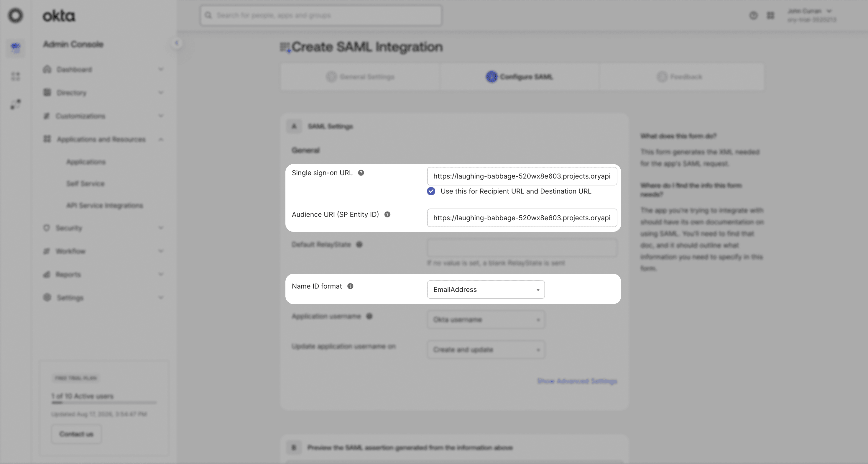Click the Create SAML Integration heading icon
Screen dimensions: 868x464
pos(285,47)
